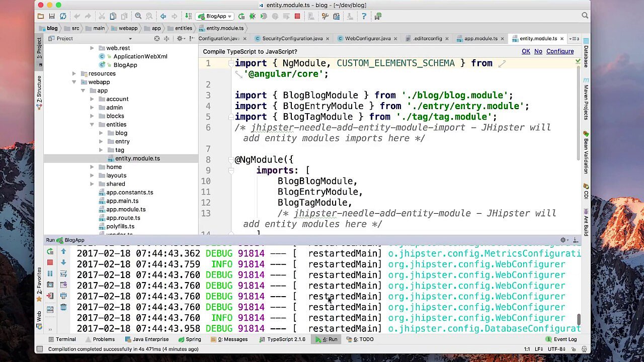This screenshot has height=362, width=644.
Task: Open the BlogApp run configuration dropdown
Action: [216, 16]
